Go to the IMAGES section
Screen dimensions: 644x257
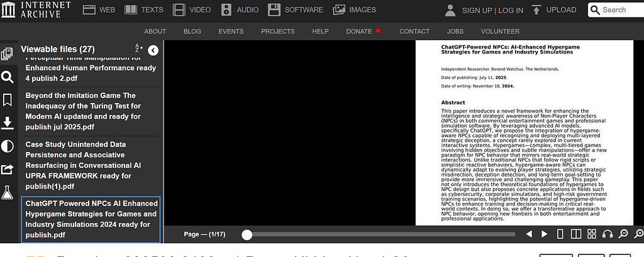coord(363,10)
